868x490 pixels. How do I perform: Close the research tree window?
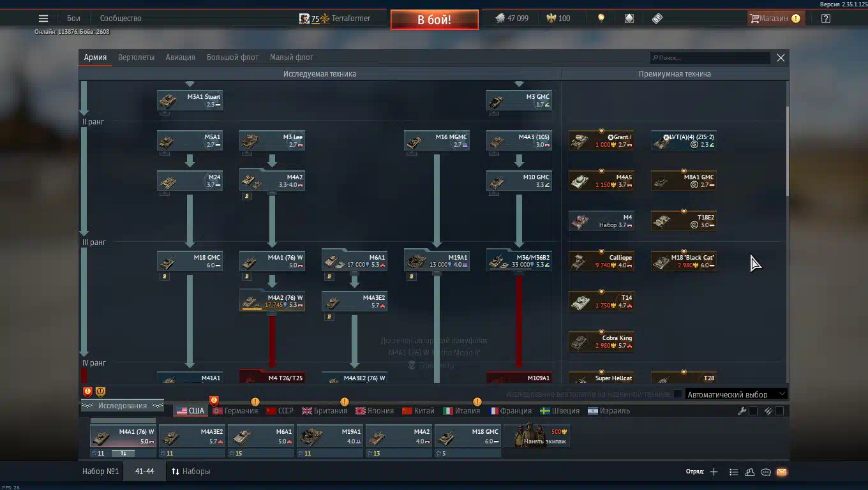781,57
